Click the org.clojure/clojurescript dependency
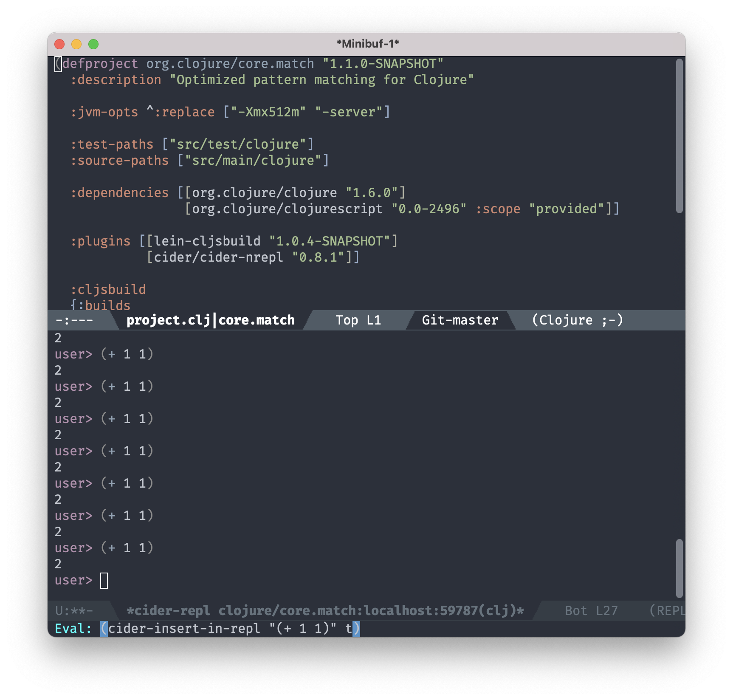733x700 pixels. click(x=288, y=209)
